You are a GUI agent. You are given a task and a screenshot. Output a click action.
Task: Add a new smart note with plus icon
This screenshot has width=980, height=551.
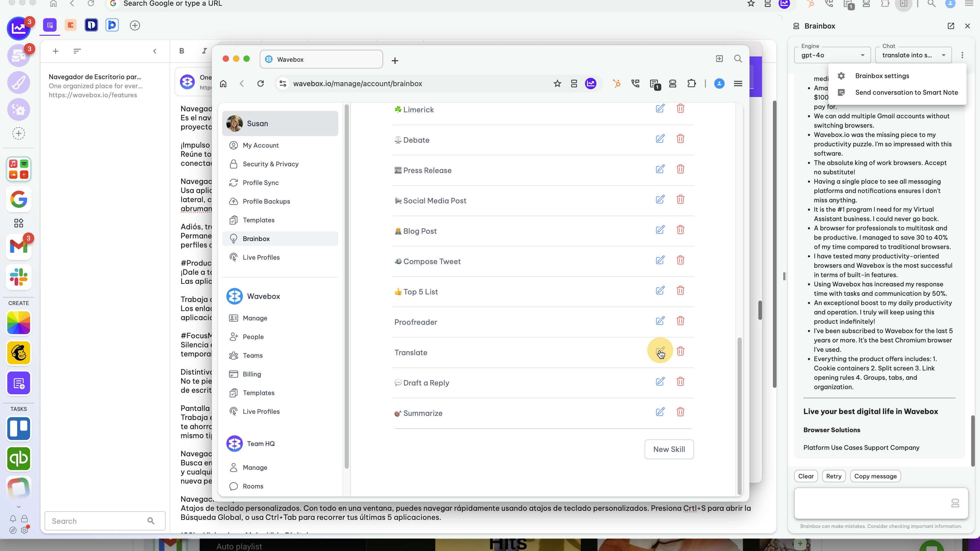pyautogui.click(x=56, y=51)
